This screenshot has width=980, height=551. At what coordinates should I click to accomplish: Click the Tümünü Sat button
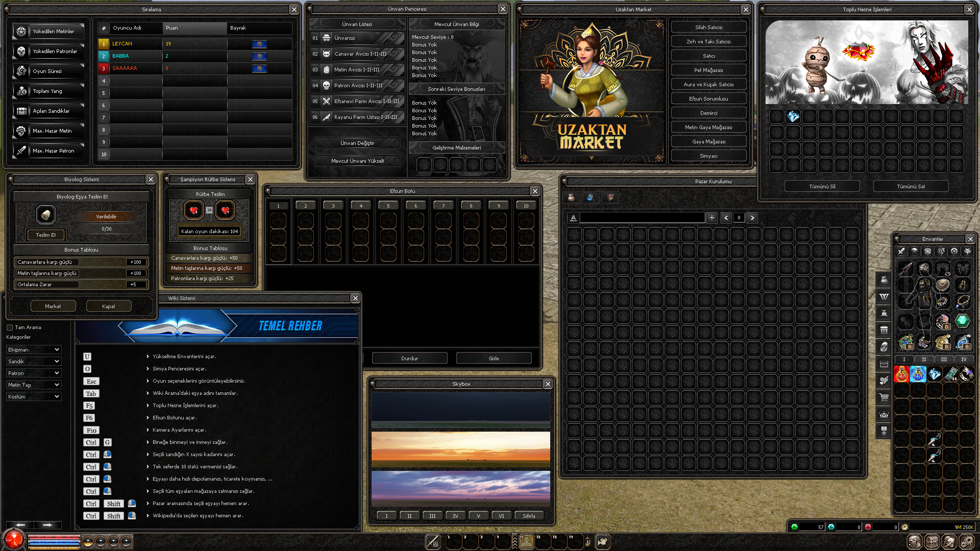tap(911, 187)
